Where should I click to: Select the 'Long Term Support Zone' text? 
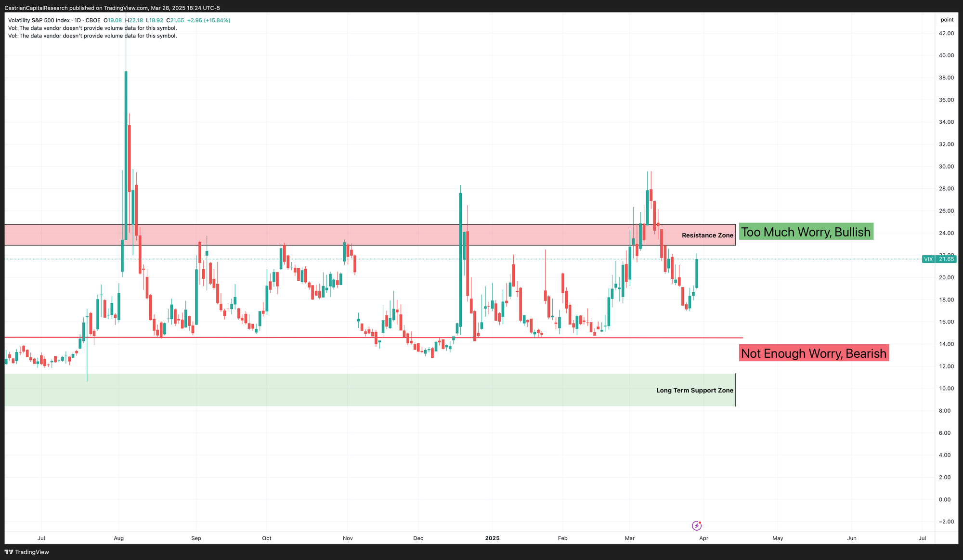(x=694, y=391)
